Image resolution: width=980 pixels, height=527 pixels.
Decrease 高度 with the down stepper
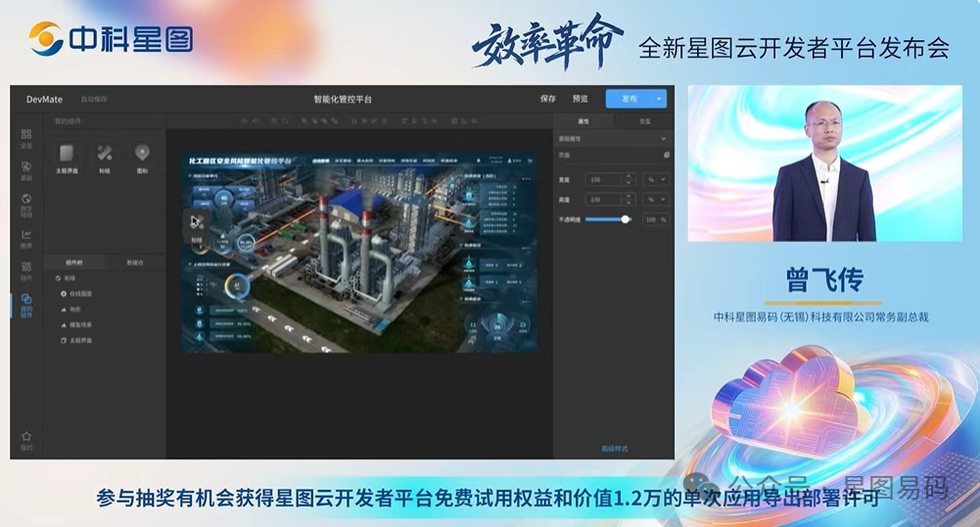(629, 203)
